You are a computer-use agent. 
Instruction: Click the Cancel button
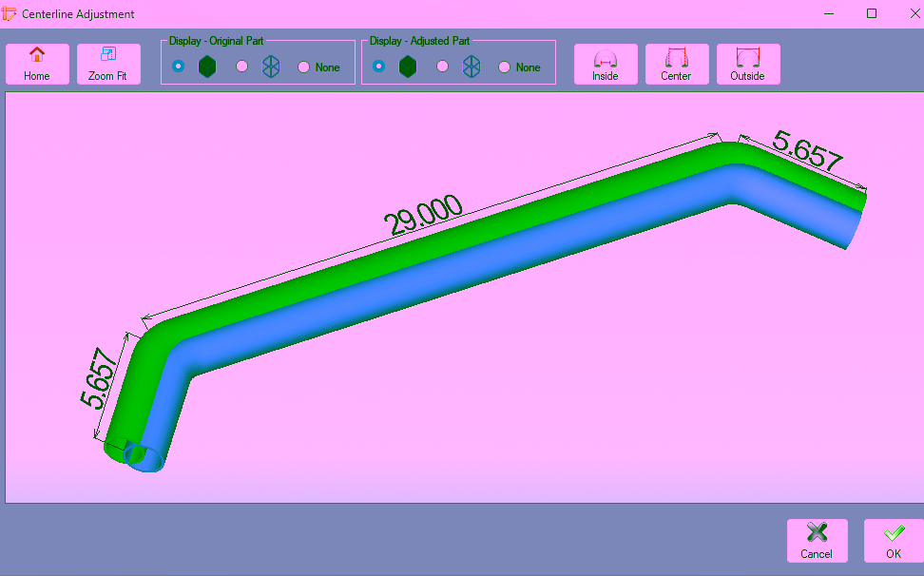tap(818, 541)
